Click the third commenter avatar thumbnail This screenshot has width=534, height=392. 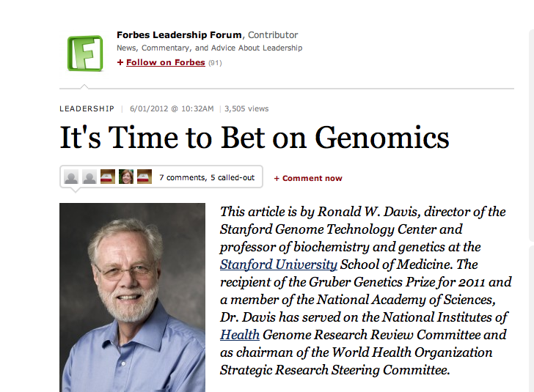tap(108, 177)
